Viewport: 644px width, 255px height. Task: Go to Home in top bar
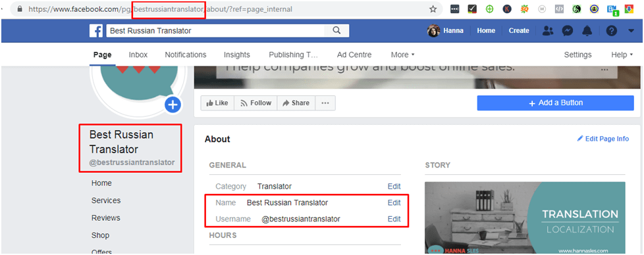point(486,31)
